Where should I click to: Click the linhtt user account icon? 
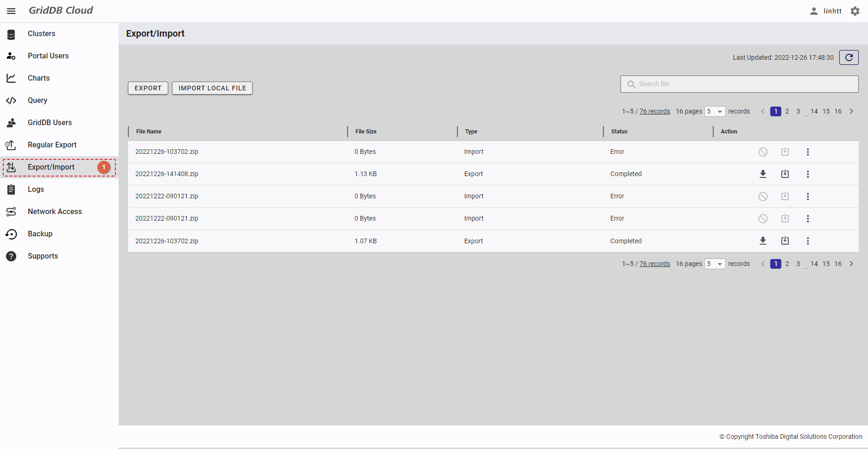coord(814,11)
